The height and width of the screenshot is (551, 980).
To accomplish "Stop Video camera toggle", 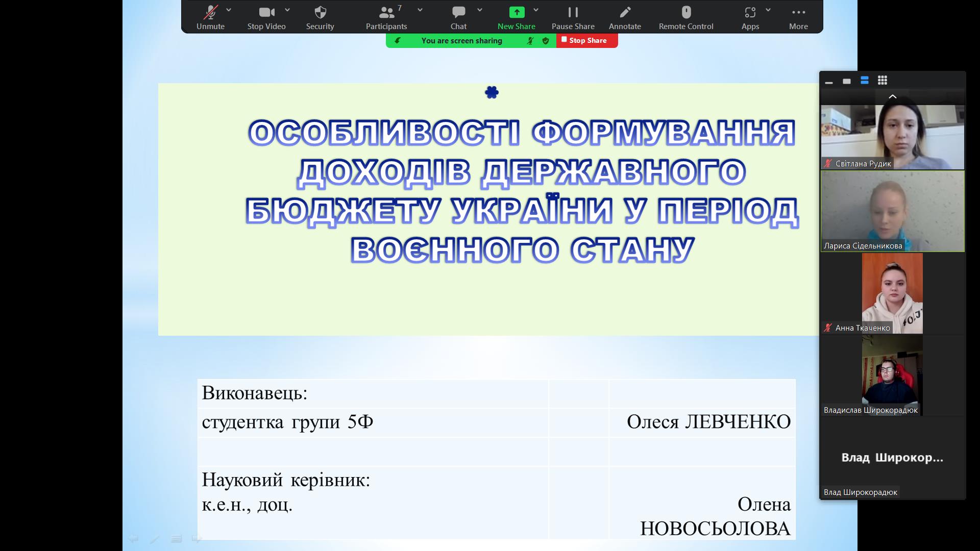I will point(266,18).
